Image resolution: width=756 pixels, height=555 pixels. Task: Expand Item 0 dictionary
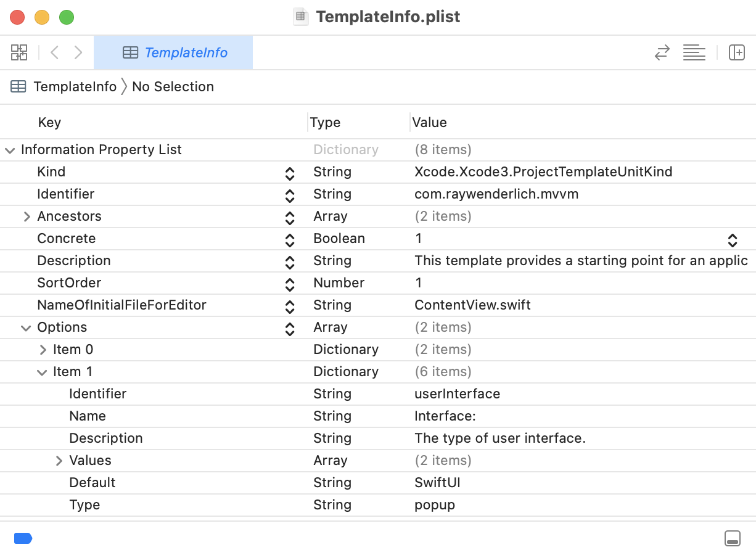[43, 350]
